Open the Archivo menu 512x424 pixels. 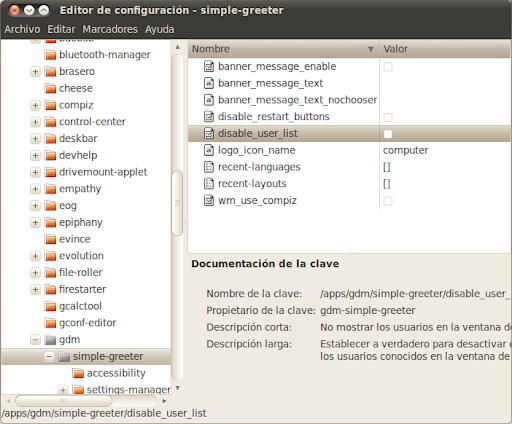point(22,29)
